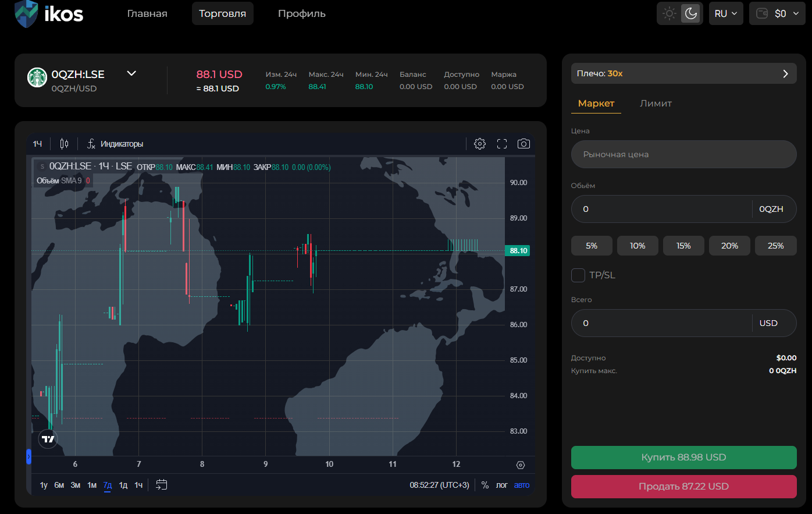Viewport: 812px width, 514px height.
Task: Open the RU language dropdown
Action: click(725, 13)
